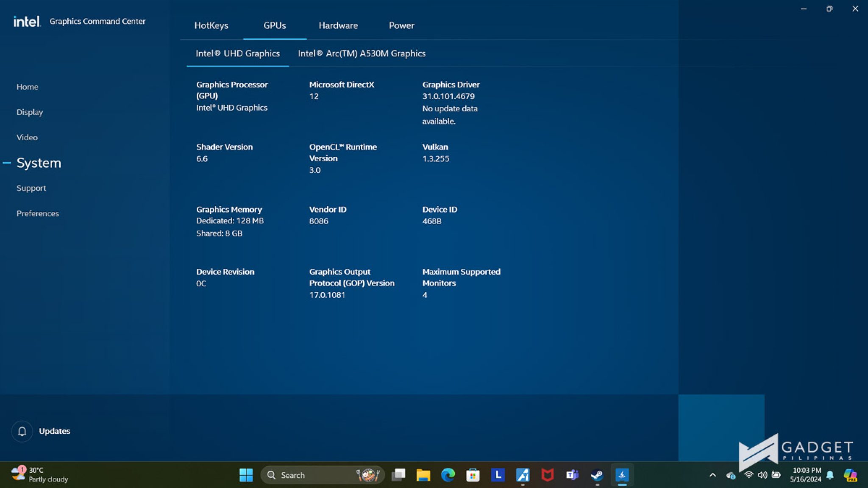Switch to the Hardware tab

[338, 25]
